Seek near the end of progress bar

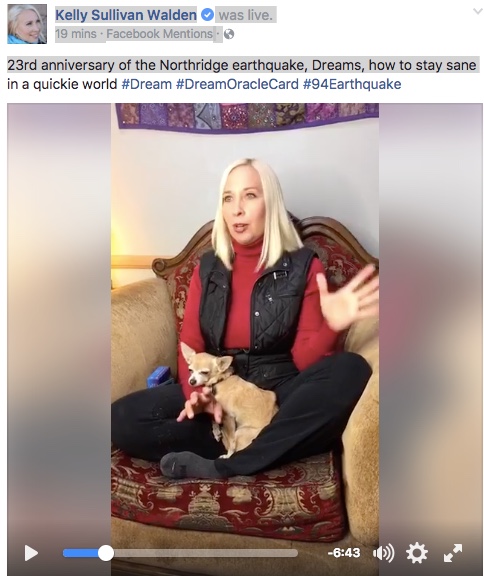292,553
